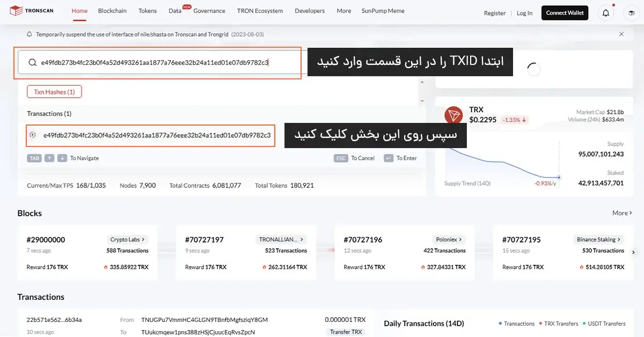Image resolution: width=644 pixels, height=337 pixels.
Task: Click the Total Contracts 6,081,077 value
Action: click(x=226, y=186)
